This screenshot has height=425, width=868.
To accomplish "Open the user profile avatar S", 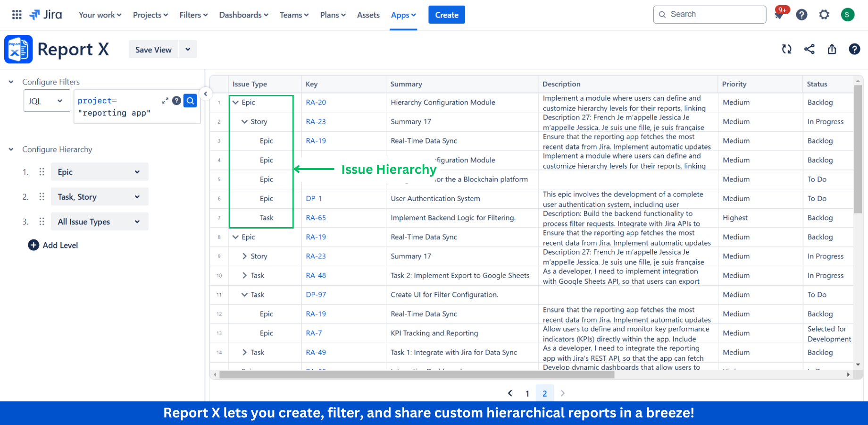I will (x=847, y=15).
